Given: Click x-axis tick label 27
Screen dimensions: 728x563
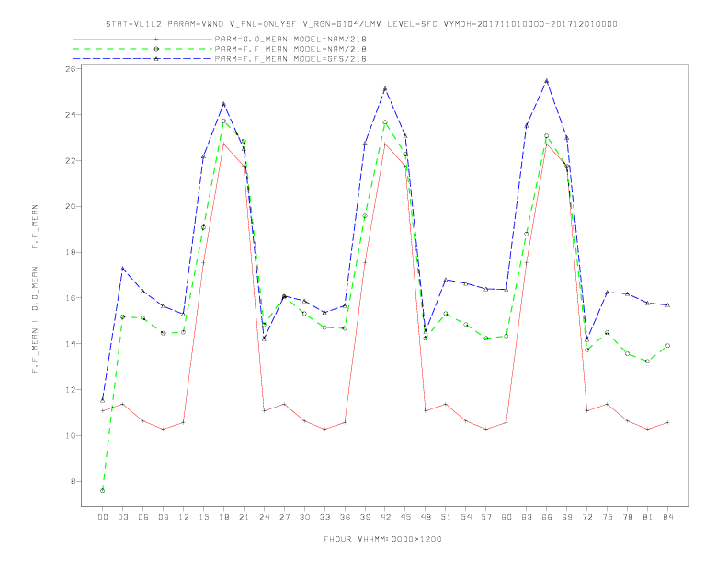Looking at the screenshot, I should pyautogui.click(x=284, y=517).
